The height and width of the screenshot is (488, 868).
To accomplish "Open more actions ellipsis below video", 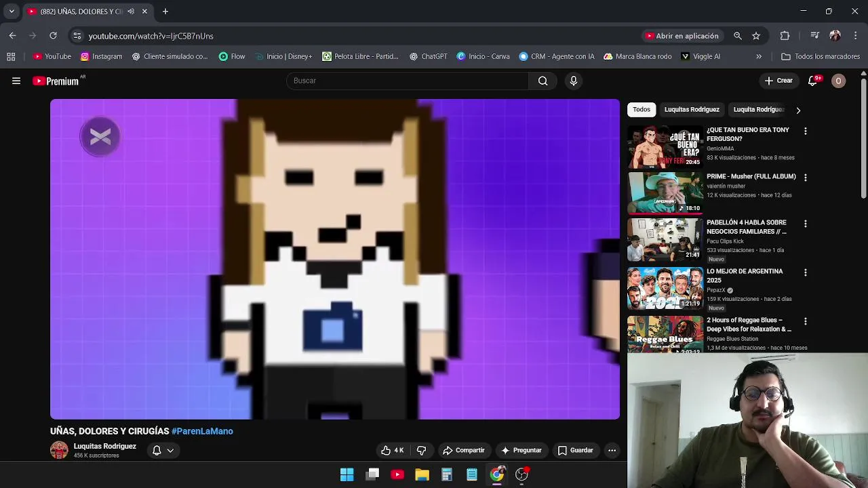I will (612, 450).
